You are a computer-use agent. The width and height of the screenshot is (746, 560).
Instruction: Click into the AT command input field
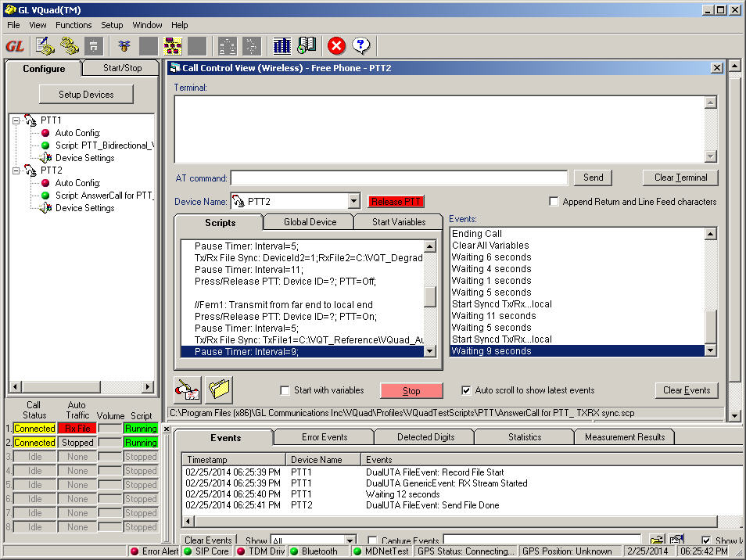pyautogui.click(x=399, y=178)
